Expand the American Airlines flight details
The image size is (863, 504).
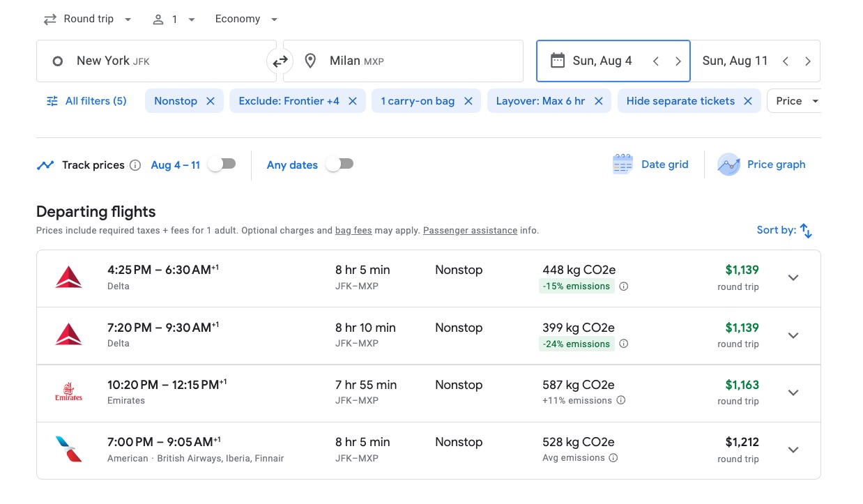pyautogui.click(x=793, y=450)
